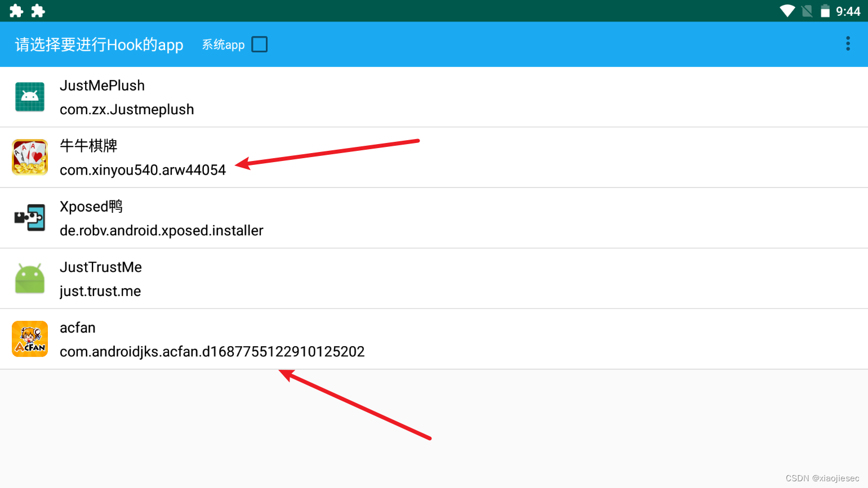
Task: Select package just.trust.me
Action: (x=100, y=292)
